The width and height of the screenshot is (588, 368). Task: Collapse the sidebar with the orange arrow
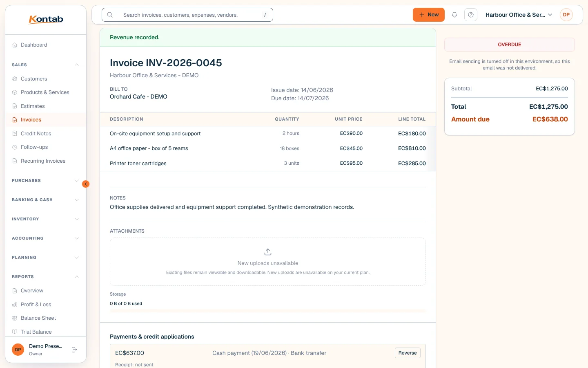pyautogui.click(x=86, y=184)
